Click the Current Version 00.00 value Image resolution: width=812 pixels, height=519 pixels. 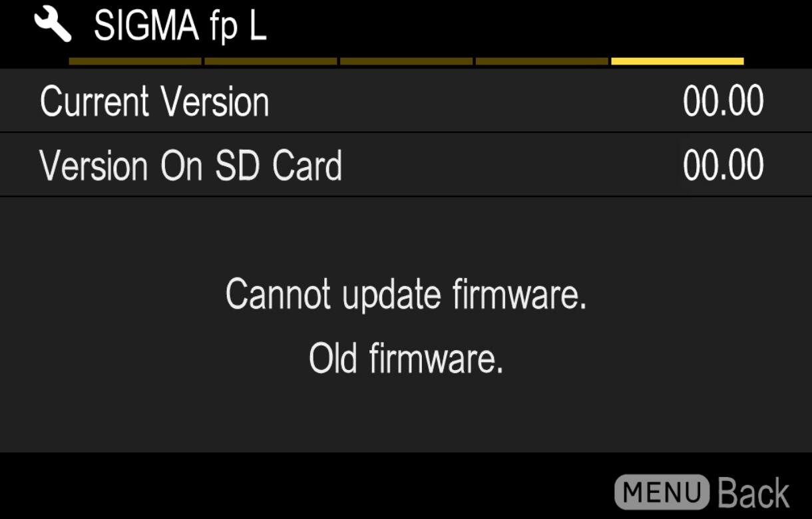(x=723, y=103)
